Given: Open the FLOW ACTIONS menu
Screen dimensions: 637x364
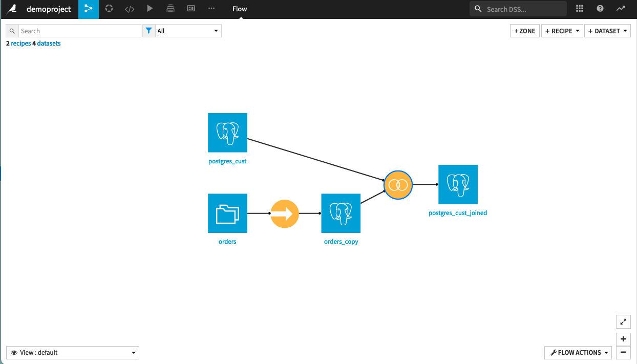Looking at the screenshot, I should coord(578,352).
